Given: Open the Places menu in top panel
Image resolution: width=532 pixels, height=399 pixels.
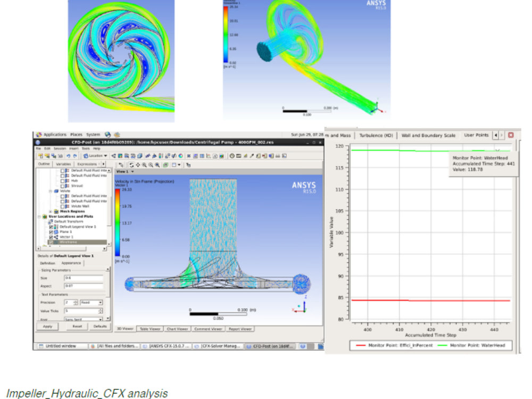Looking at the screenshot, I should click(76, 135).
